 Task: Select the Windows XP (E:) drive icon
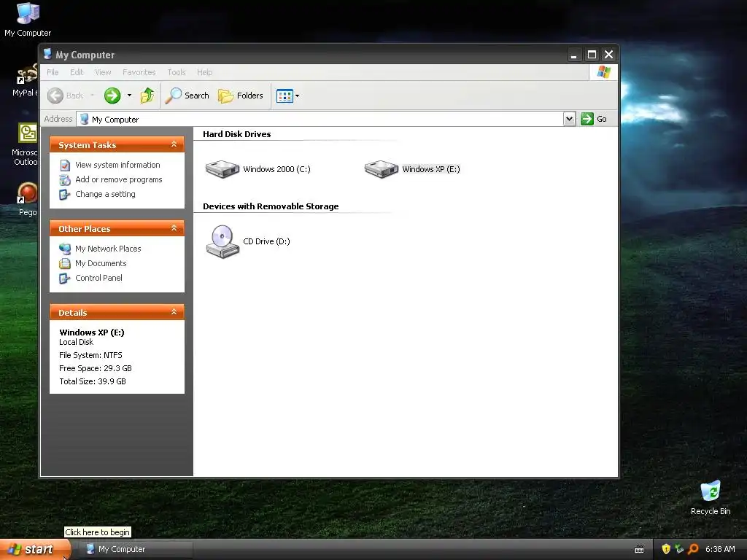[381, 169]
